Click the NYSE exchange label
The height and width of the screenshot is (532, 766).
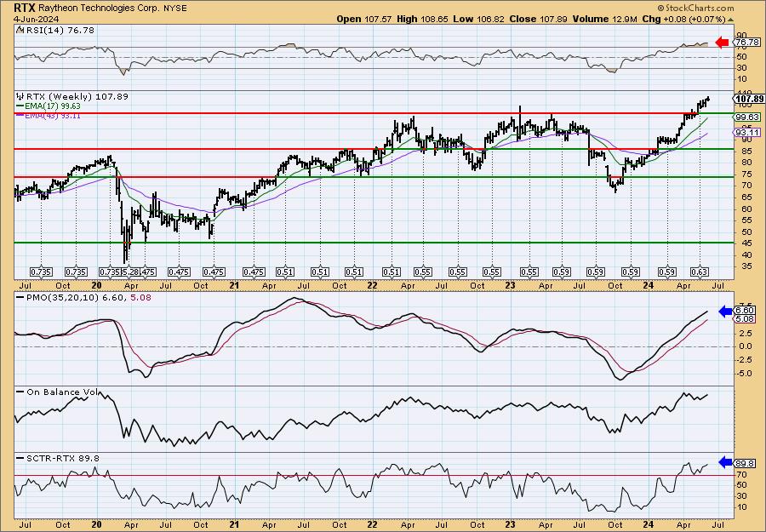pyautogui.click(x=176, y=9)
